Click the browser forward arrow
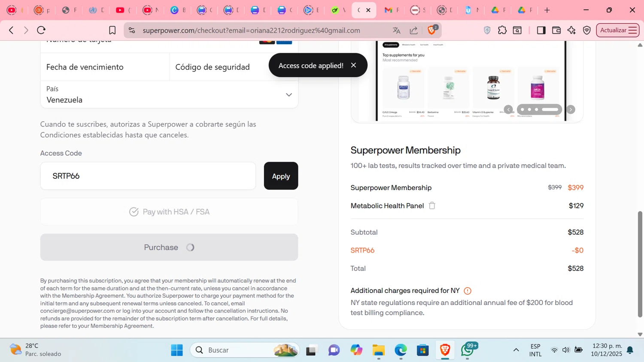644x362 pixels. pos(26,30)
